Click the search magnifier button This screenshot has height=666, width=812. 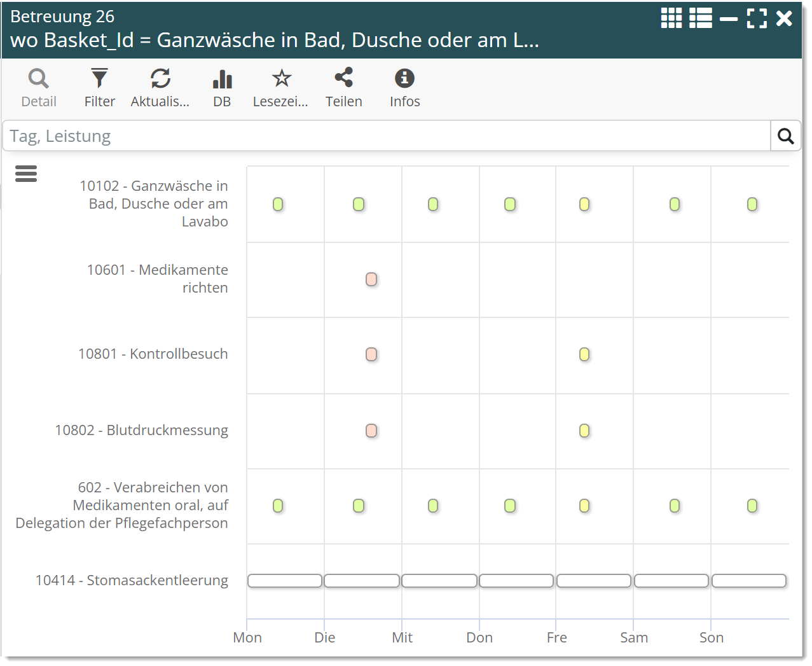click(x=785, y=136)
